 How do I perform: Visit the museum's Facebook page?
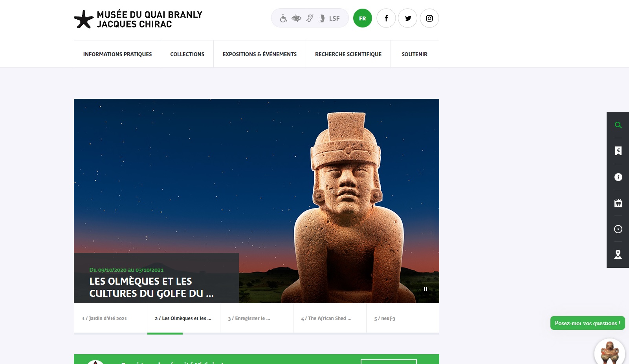coord(386,18)
